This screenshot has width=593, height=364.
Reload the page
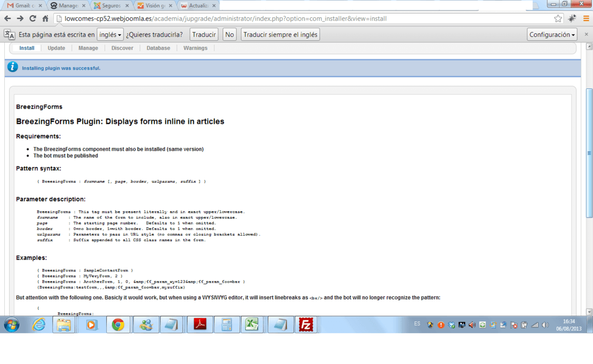tap(33, 18)
